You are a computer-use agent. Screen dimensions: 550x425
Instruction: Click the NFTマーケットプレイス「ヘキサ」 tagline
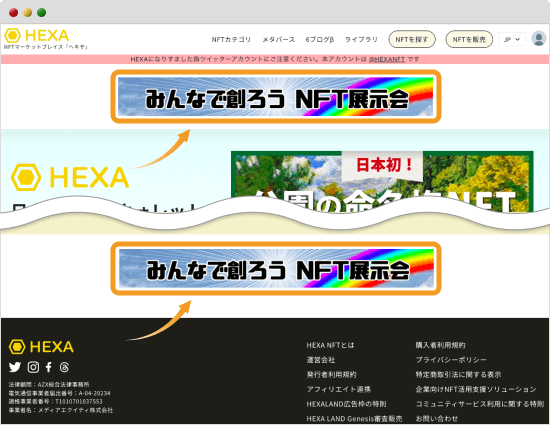(46, 47)
